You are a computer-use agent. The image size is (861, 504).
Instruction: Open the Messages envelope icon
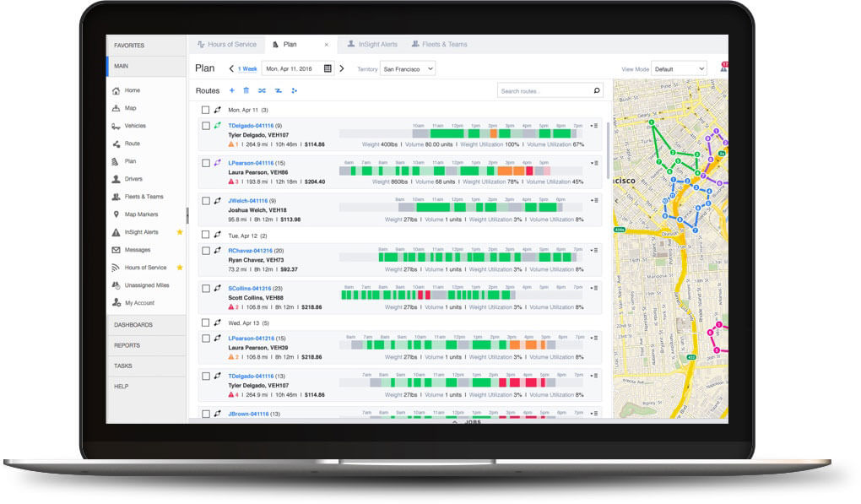coord(116,250)
